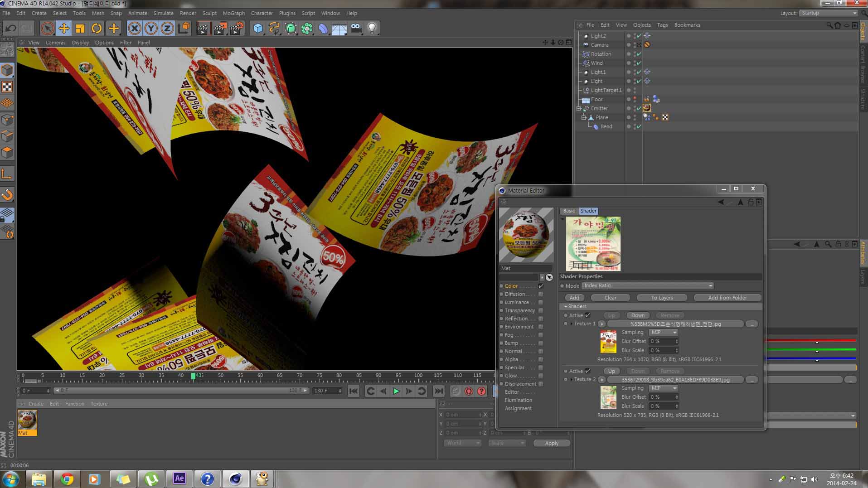
Task: Go to end of animation
Action: click(439, 391)
